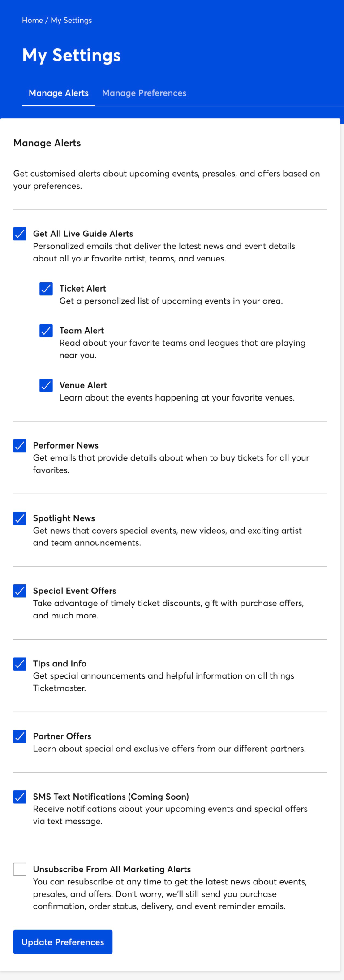Click the My Settings breadcrumb link
This screenshot has width=344, height=980.
(x=71, y=20)
